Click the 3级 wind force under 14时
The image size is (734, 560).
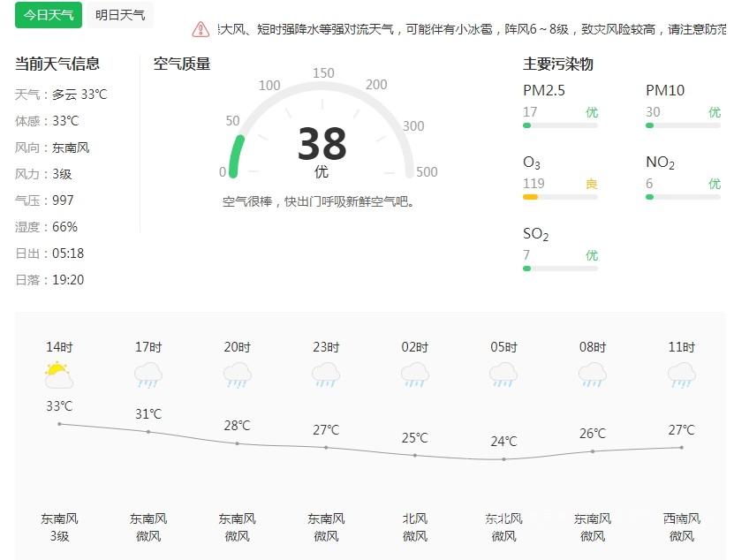pyautogui.click(x=59, y=536)
